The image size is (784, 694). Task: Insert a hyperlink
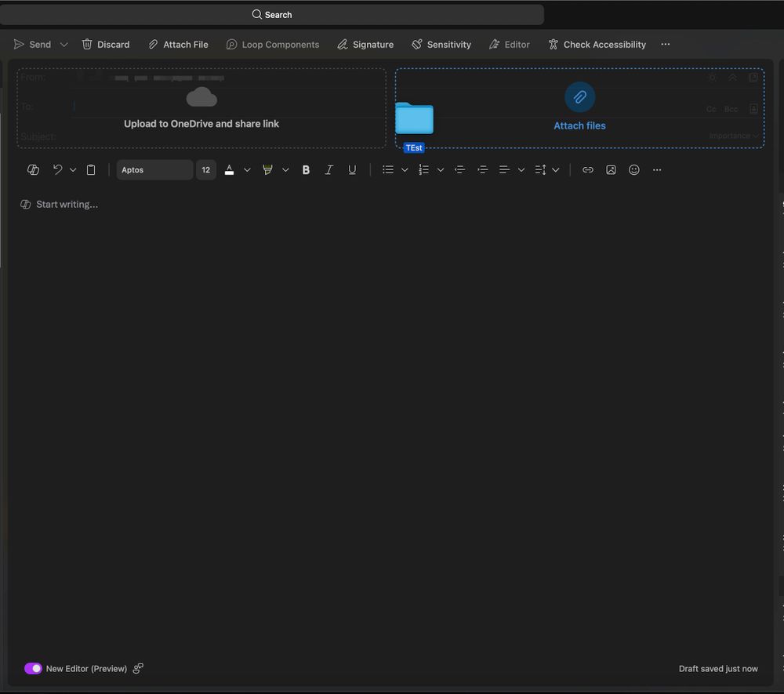[x=588, y=169]
